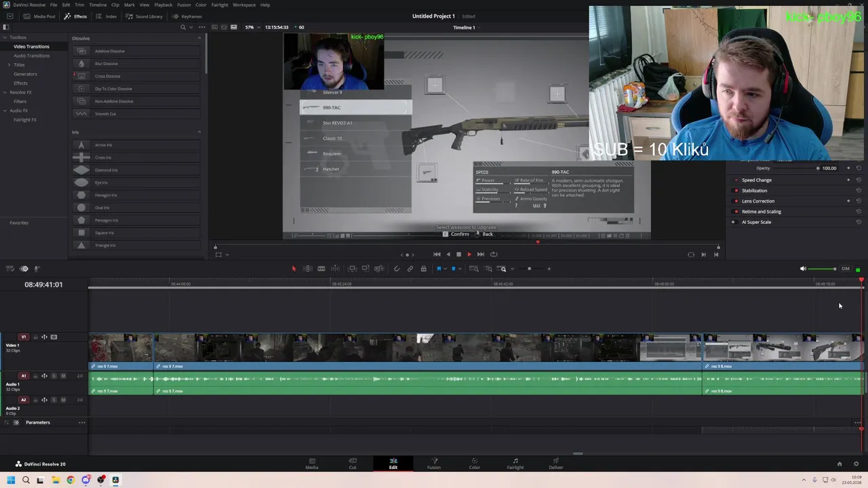Screen dimensions: 868x488
Task: Toggle the DIM button
Action: click(846, 269)
